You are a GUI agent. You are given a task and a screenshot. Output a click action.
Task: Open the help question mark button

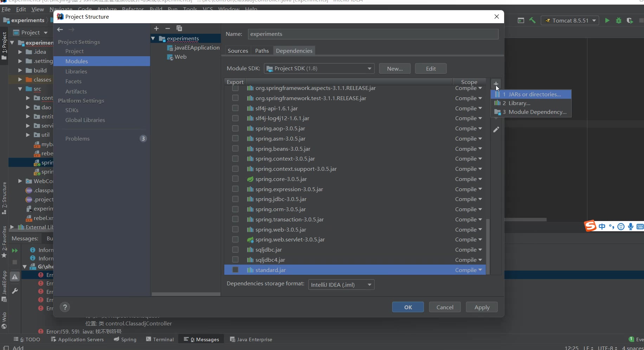pos(65,307)
